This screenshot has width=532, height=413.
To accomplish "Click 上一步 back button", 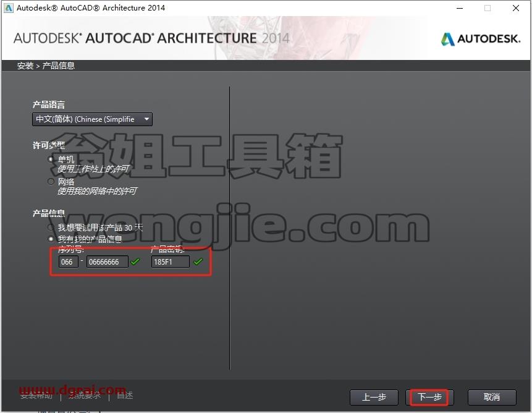I will [374, 397].
